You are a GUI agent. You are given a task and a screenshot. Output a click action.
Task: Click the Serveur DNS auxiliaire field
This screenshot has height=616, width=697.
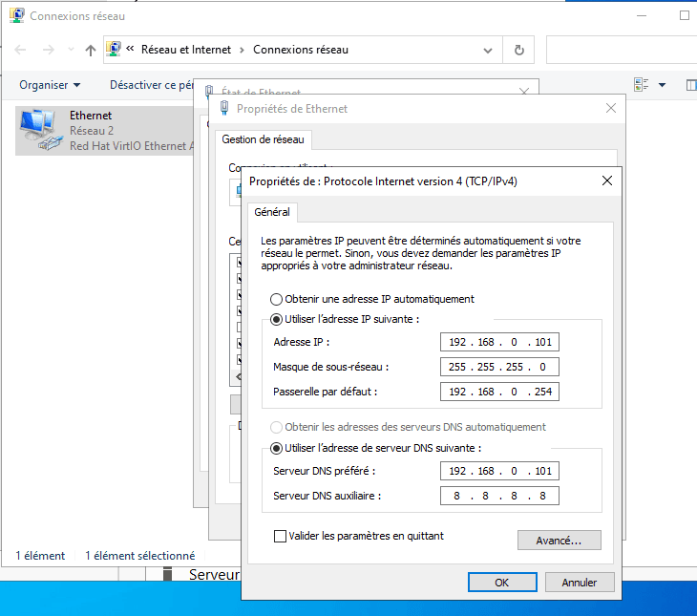click(x=499, y=496)
